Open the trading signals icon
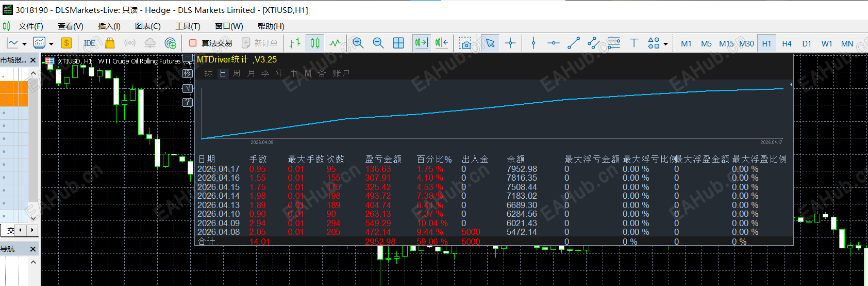Image resolution: width=868 pixels, height=286 pixels. (x=130, y=43)
